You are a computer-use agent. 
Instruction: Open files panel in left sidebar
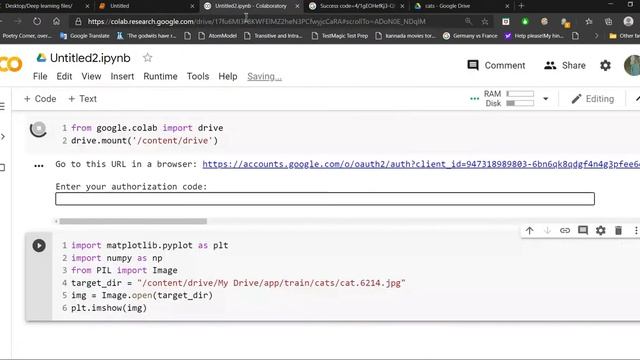pos(2,167)
